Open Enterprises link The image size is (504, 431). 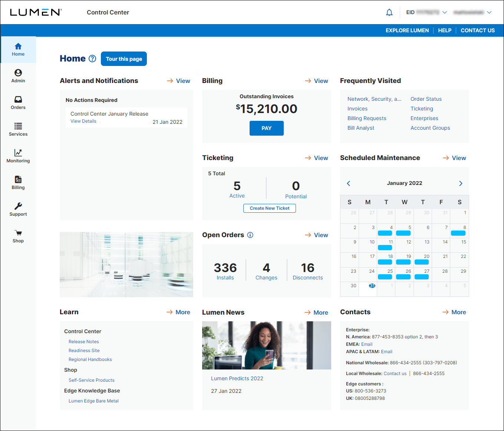[x=424, y=118]
